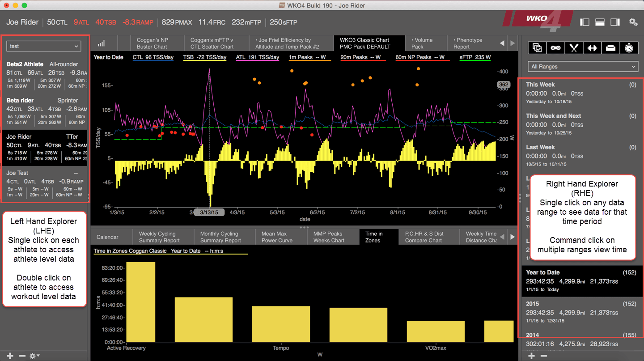Select the stopwatch time filter icon
The height and width of the screenshot is (361, 644).
pyautogui.click(x=629, y=47)
